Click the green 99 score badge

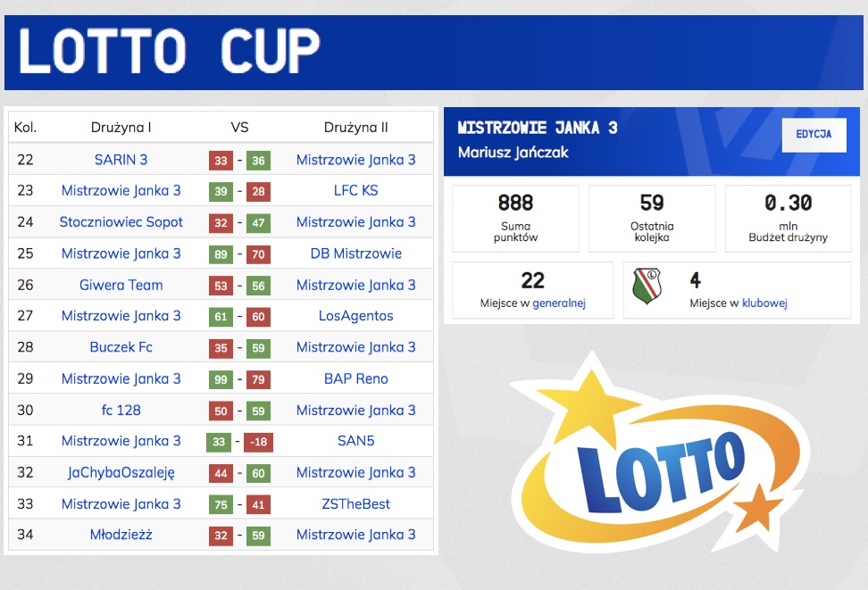[221, 379]
